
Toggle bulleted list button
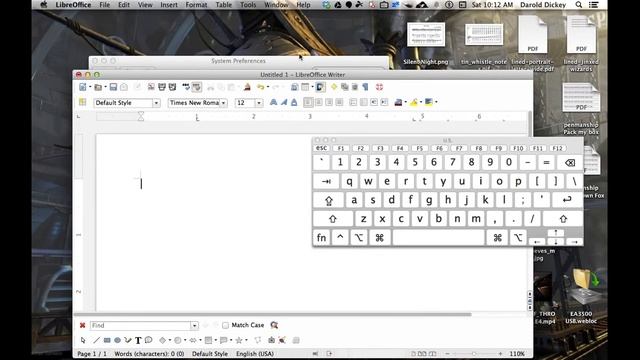[x=363, y=102]
